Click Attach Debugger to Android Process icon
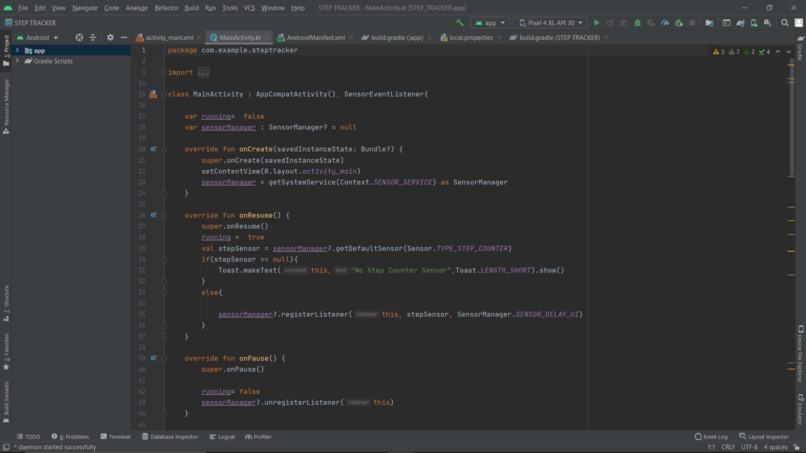 tap(679, 23)
